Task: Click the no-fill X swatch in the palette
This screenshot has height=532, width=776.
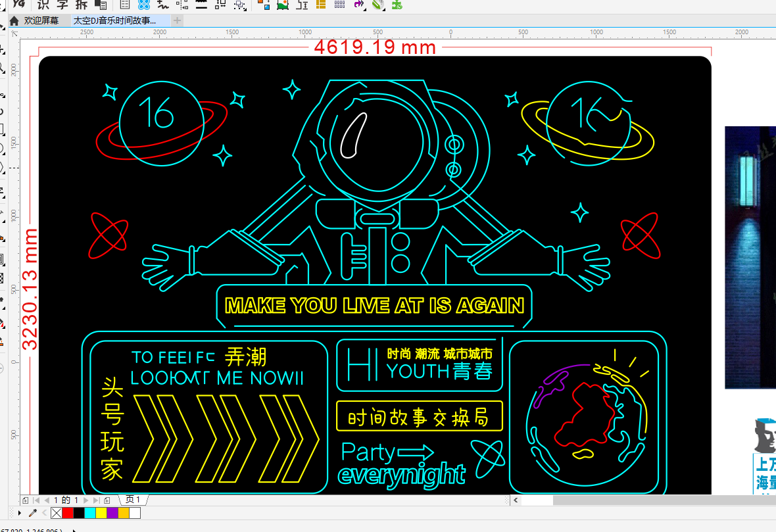Action: 56,513
